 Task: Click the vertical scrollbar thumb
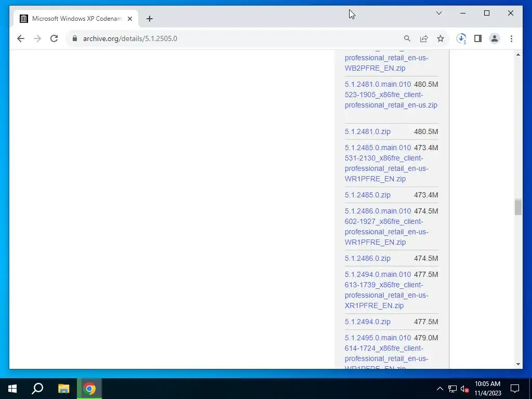click(518, 207)
